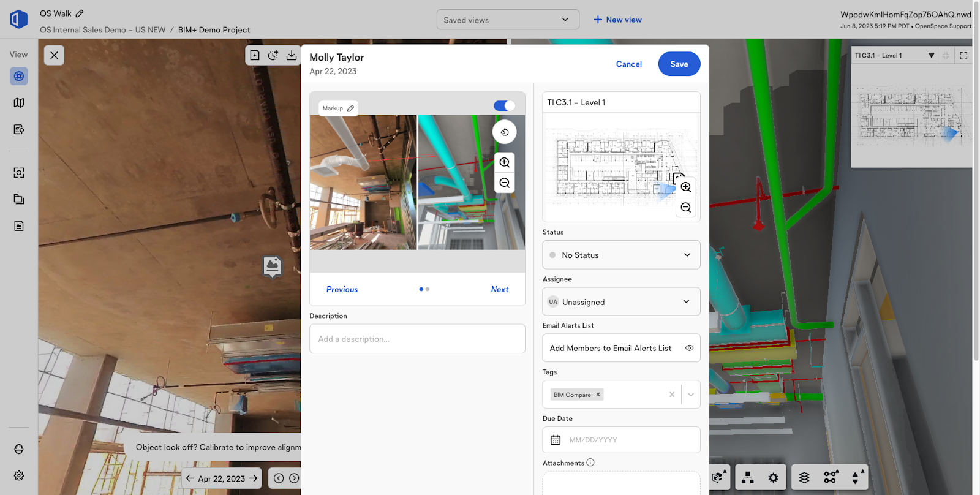Click the description input field
Image resolution: width=980 pixels, height=495 pixels.
[417, 339]
